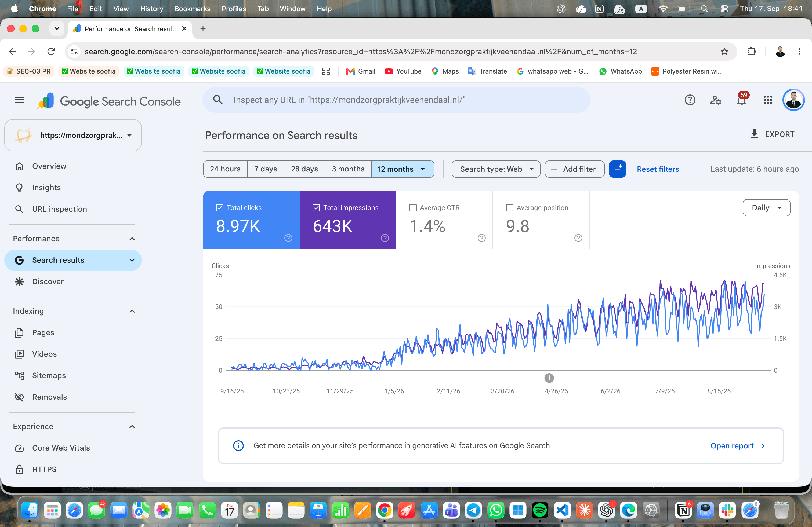Viewport: 812px width, 527px height.
Task: Select the 3 months range tab
Action: 348,169
